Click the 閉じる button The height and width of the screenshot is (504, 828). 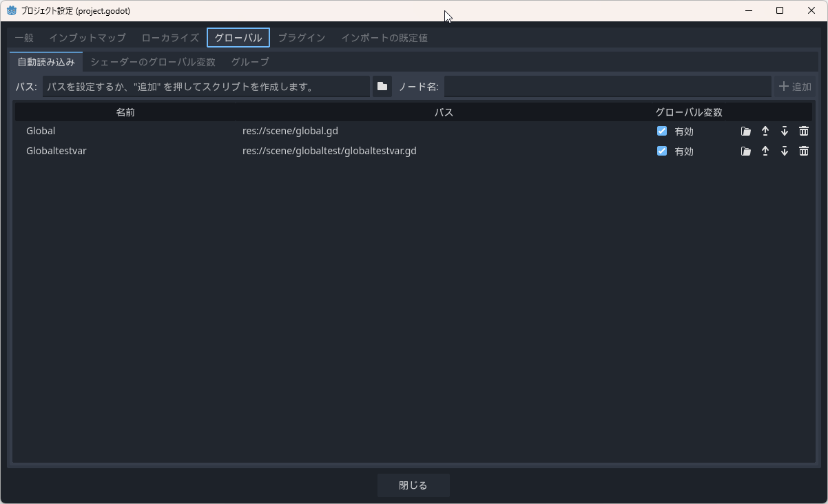[x=413, y=485]
